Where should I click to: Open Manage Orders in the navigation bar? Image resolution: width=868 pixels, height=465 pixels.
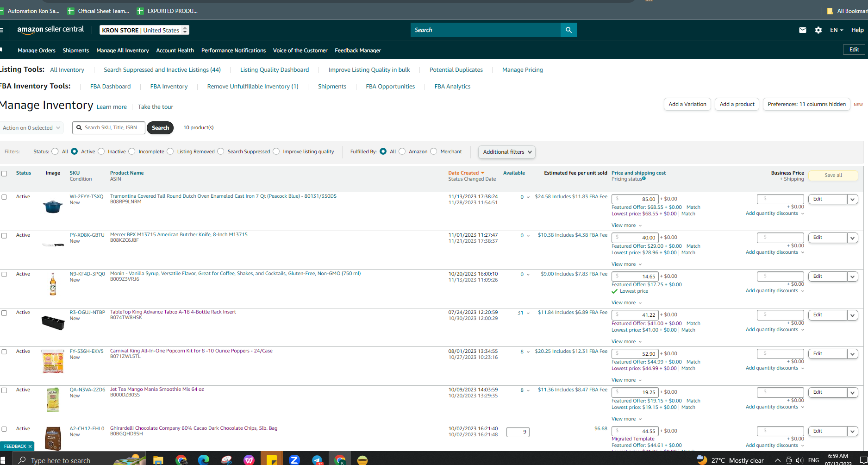(37, 50)
